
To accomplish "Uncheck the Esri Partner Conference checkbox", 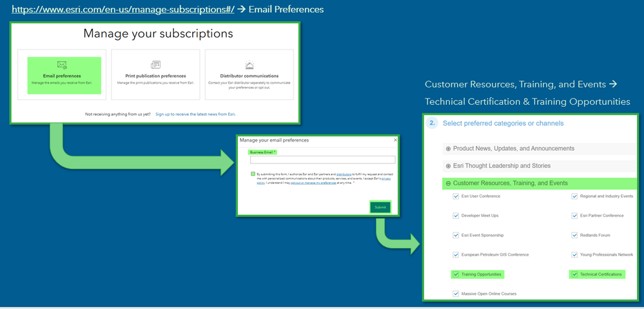I will click(574, 216).
